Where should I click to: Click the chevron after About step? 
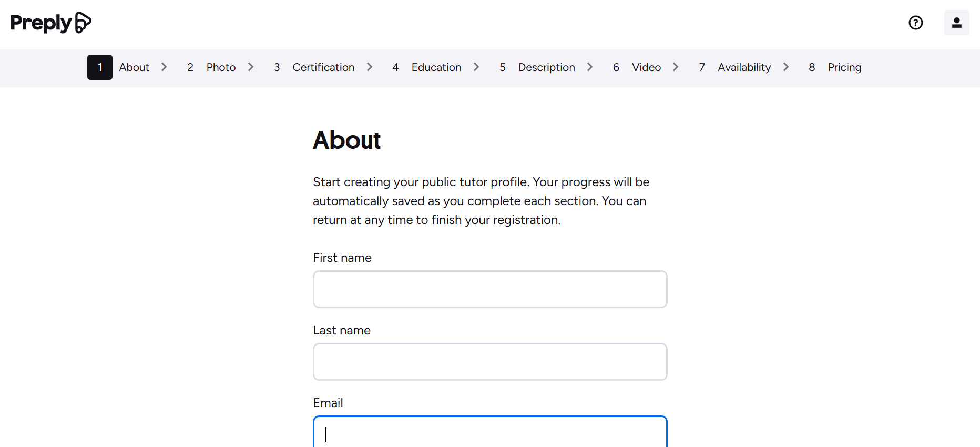point(164,67)
